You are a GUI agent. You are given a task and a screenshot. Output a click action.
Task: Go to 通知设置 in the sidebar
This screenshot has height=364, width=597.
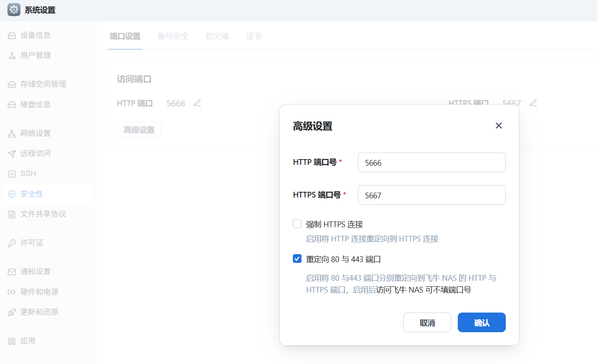[48, 272]
